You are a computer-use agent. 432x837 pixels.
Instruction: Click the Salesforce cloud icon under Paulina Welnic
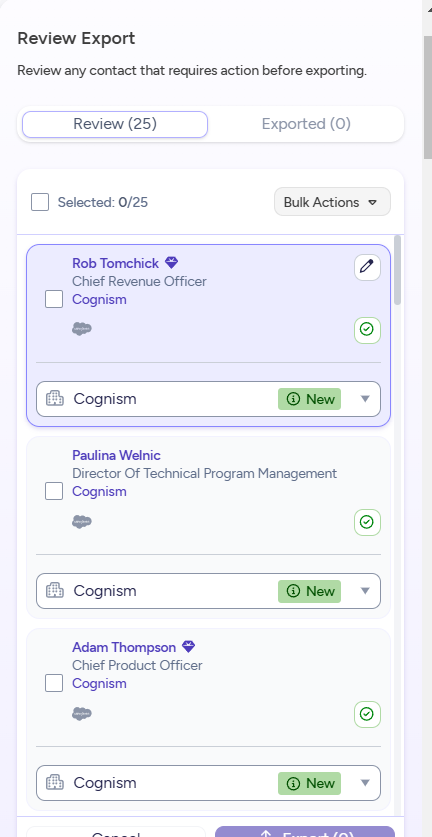tap(82, 522)
